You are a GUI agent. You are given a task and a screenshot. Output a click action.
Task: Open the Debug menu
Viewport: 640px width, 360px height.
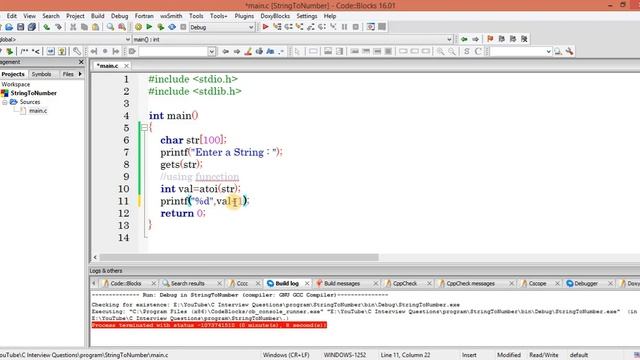[x=119, y=16]
